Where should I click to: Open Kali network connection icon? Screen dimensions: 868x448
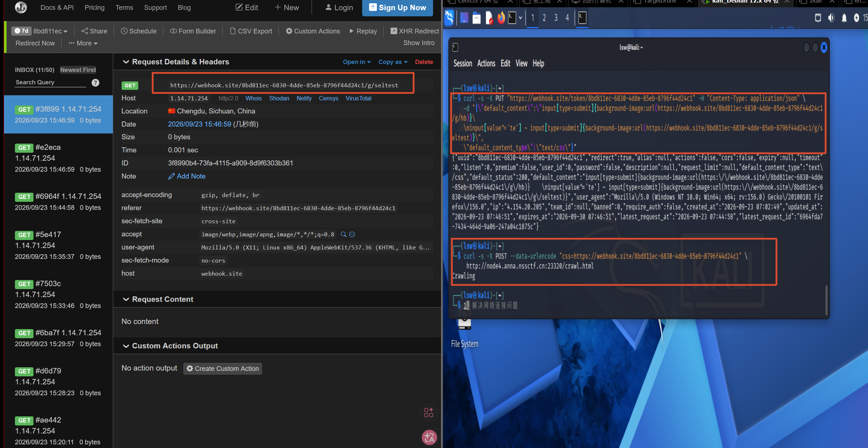pyautogui.click(x=818, y=18)
